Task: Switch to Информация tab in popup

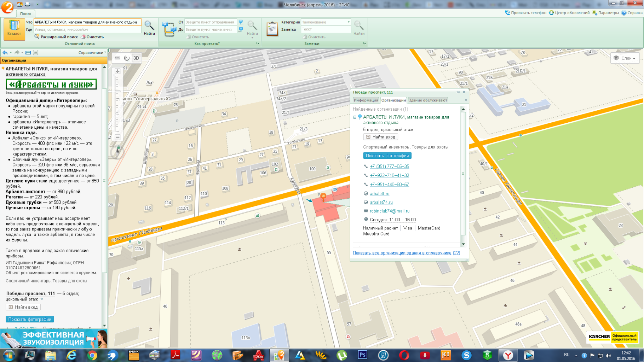Action: point(366,100)
